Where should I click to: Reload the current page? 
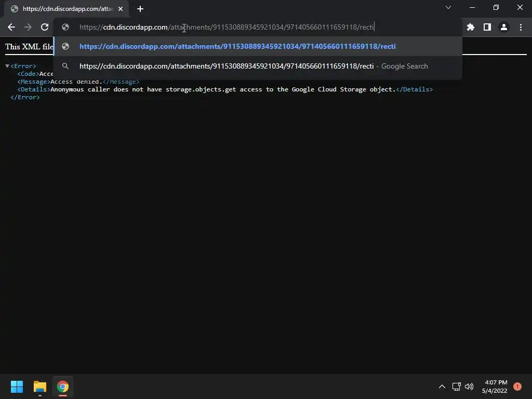pos(45,27)
